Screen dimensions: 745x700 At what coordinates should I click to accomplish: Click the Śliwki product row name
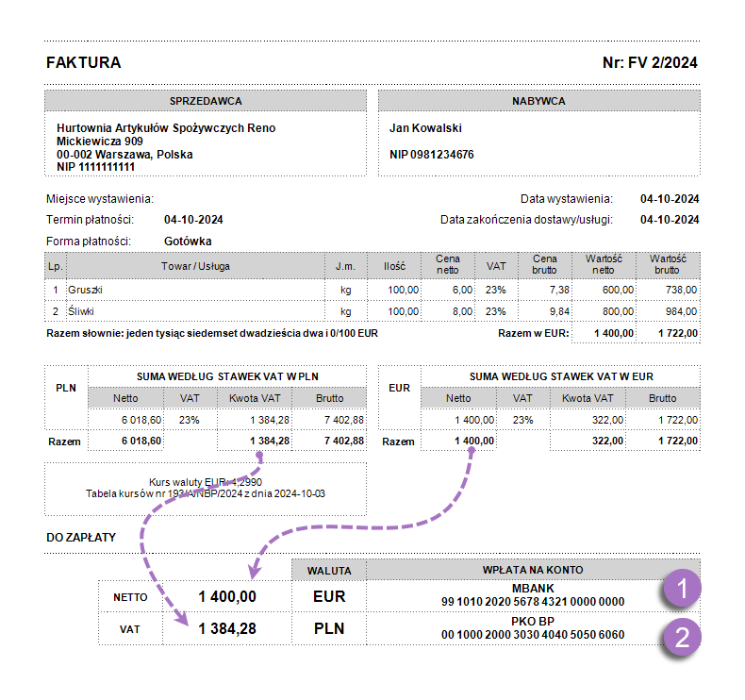point(82,311)
